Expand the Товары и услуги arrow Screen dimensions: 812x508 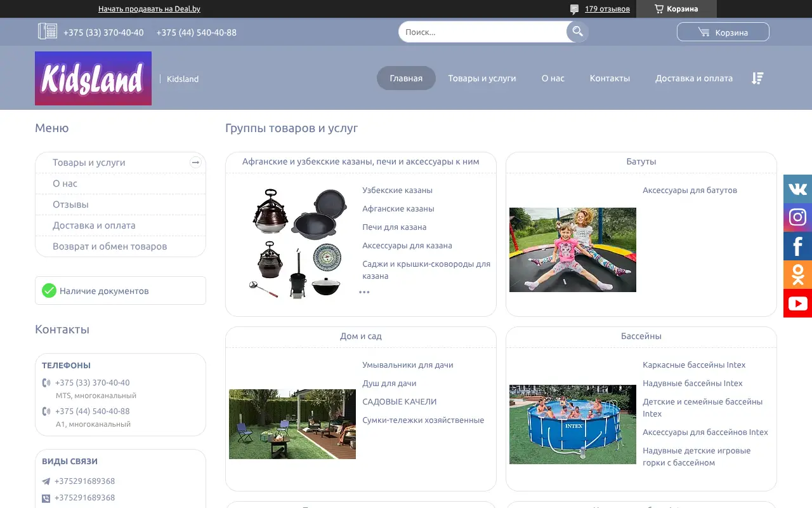click(195, 163)
